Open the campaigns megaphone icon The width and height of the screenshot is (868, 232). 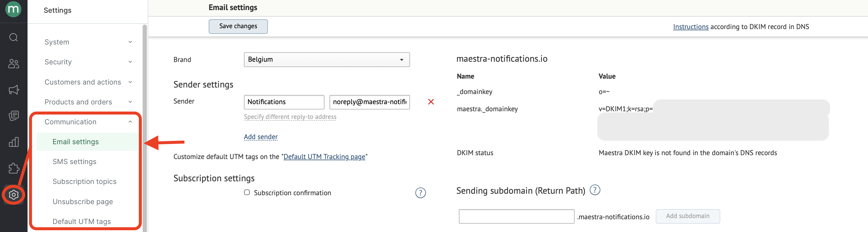click(x=14, y=90)
